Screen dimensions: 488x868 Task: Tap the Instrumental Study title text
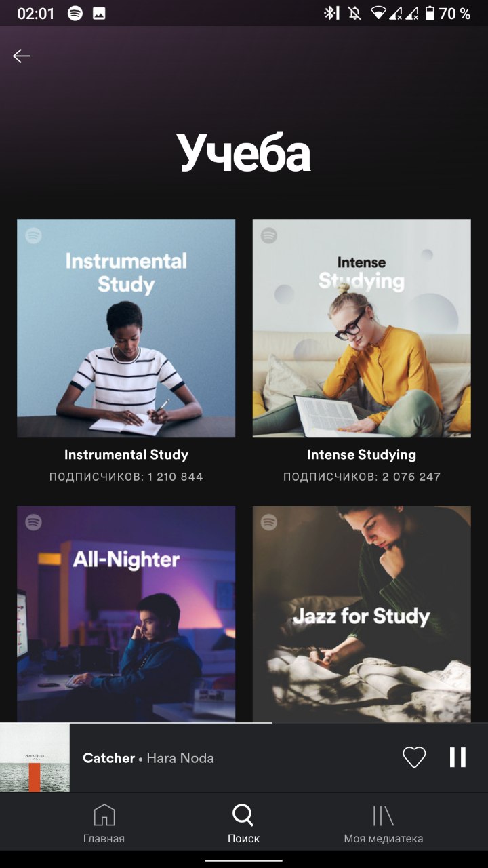tap(126, 455)
